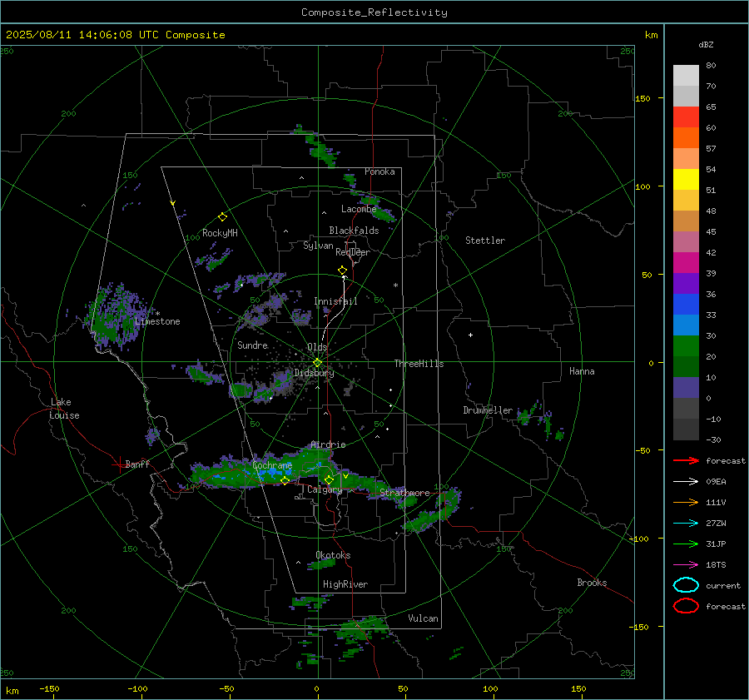Click the RedDeer city label
This screenshot has width=749, height=700.
[x=353, y=252]
